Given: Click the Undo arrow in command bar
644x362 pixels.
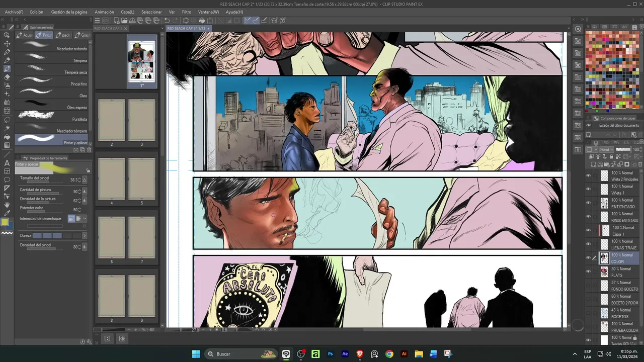Looking at the screenshot, I should [168, 21].
